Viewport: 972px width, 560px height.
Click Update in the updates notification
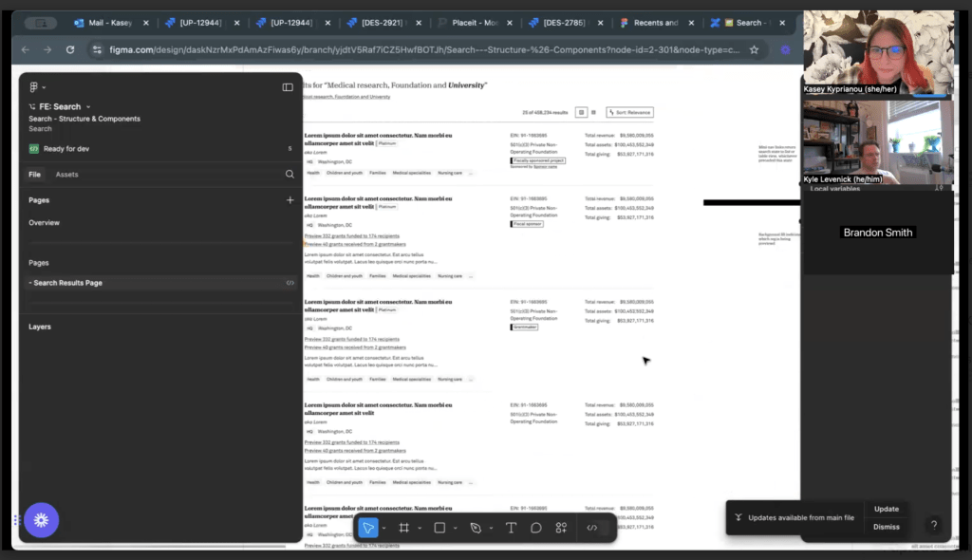coord(886,509)
